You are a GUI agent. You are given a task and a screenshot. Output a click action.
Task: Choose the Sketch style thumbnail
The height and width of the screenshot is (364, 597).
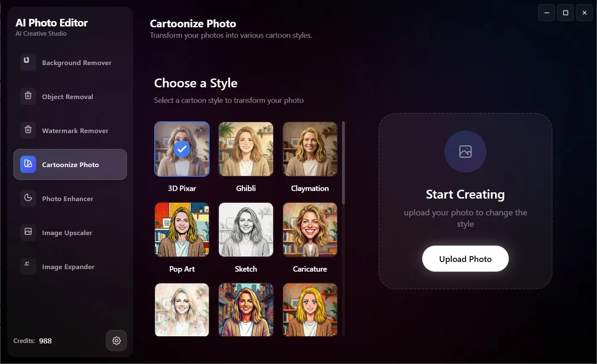tap(246, 230)
